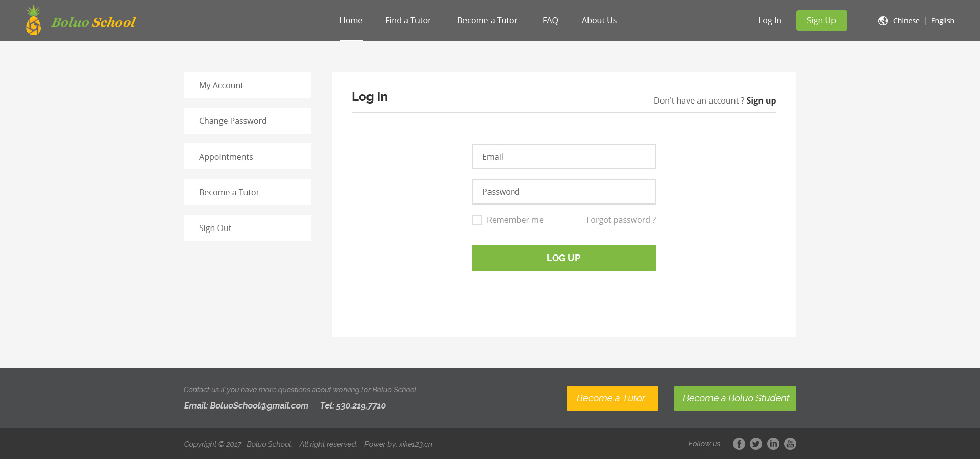Focus the Password input field
The image size is (980, 459).
pos(563,192)
